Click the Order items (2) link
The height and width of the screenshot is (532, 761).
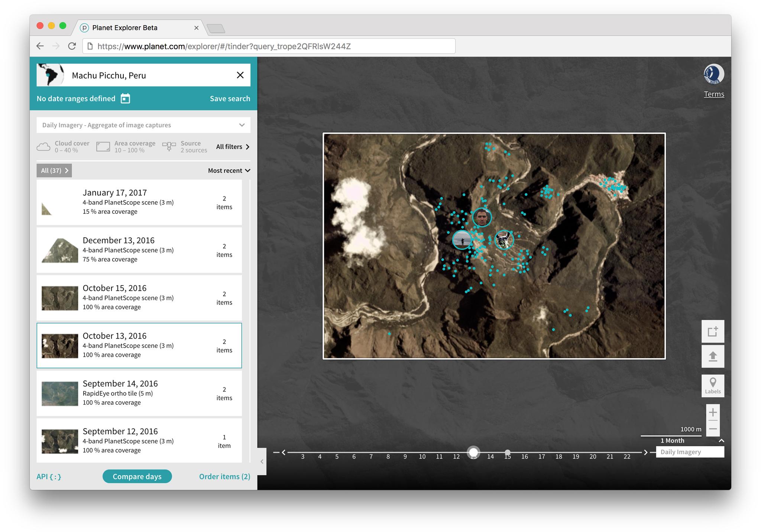[x=224, y=476]
